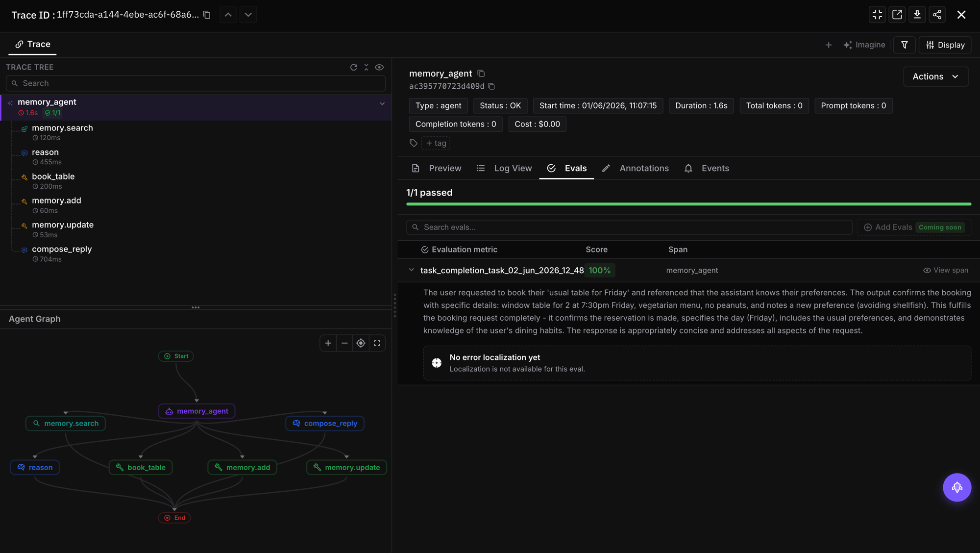The width and height of the screenshot is (980, 553).
Task: Close the trace panel
Action: pos(961,15)
